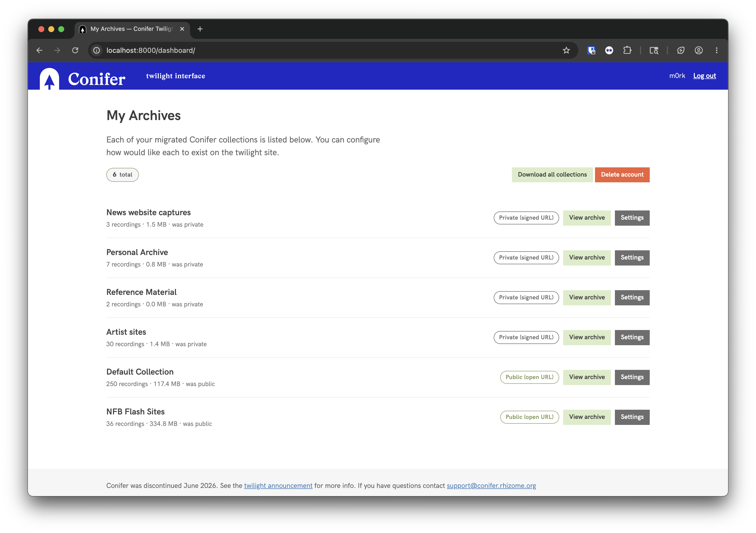Reload the dashboard page
756x533 pixels.
pos(75,50)
